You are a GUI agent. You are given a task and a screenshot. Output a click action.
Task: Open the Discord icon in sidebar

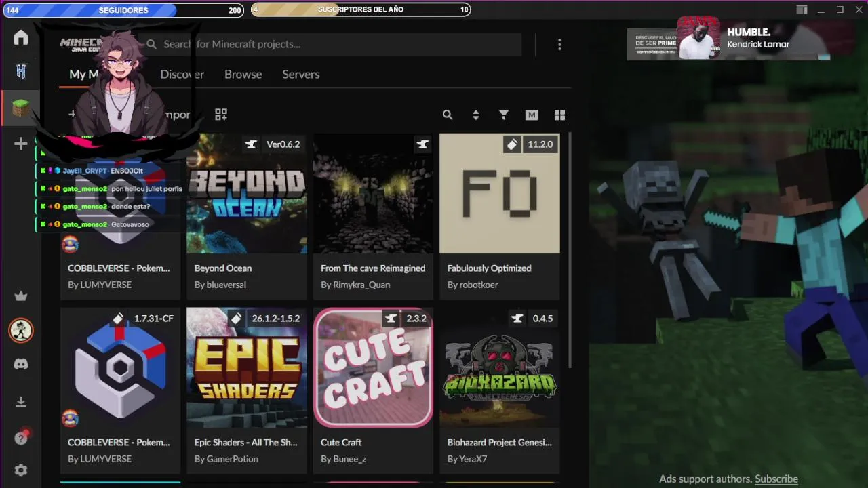21,364
